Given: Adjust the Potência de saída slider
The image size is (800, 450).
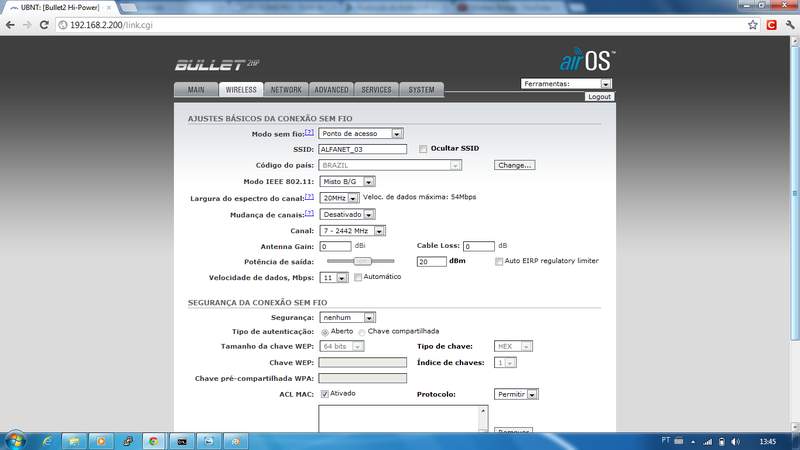Looking at the screenshot, I should 362,261.
